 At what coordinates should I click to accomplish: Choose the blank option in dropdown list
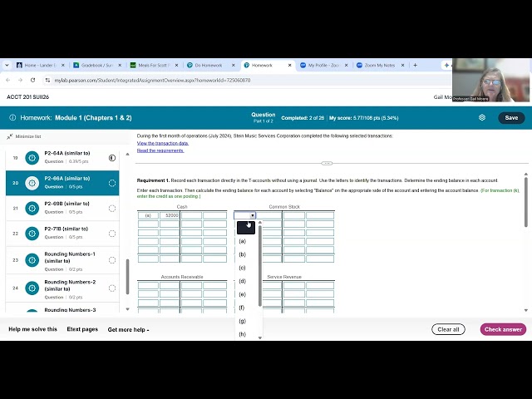coord(246,228)
